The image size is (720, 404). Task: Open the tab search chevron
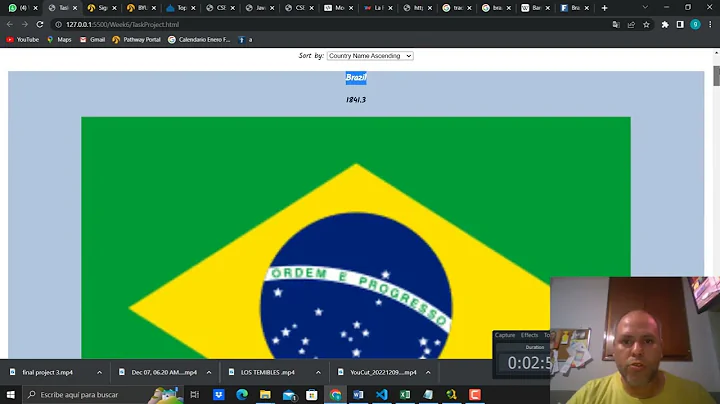[645, 8]
